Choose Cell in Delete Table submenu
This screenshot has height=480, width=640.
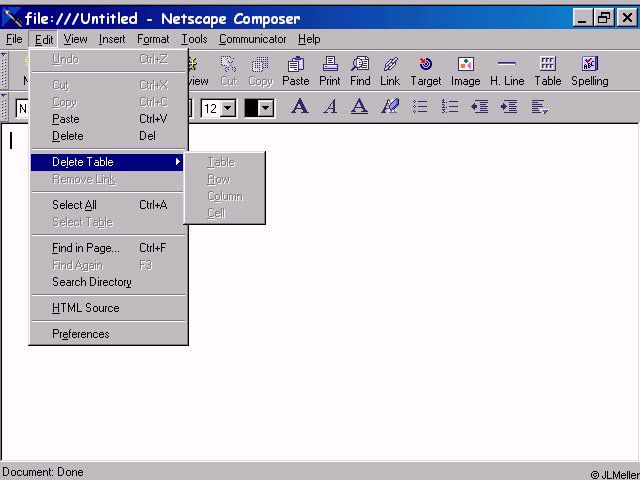(225, 213)
